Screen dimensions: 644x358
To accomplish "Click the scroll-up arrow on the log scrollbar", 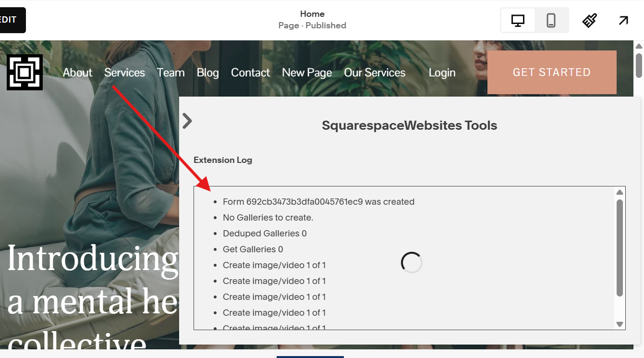I will click(620, 191).
